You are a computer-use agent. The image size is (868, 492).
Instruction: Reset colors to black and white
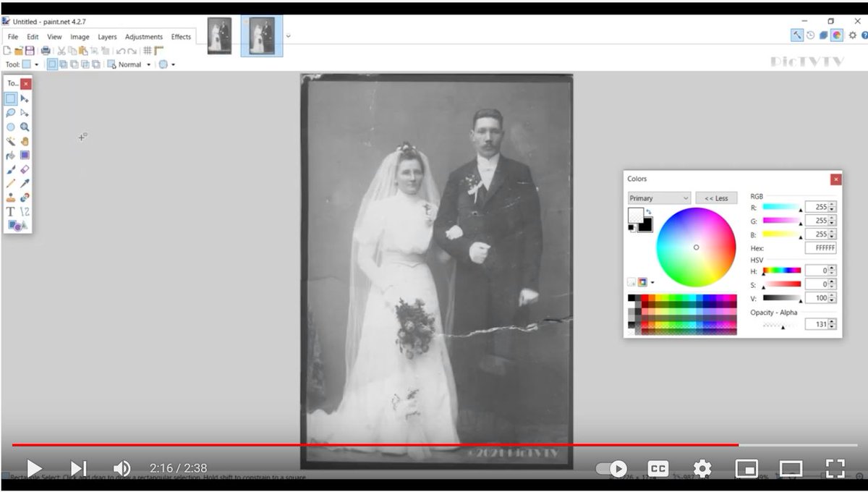coord(631,227)
